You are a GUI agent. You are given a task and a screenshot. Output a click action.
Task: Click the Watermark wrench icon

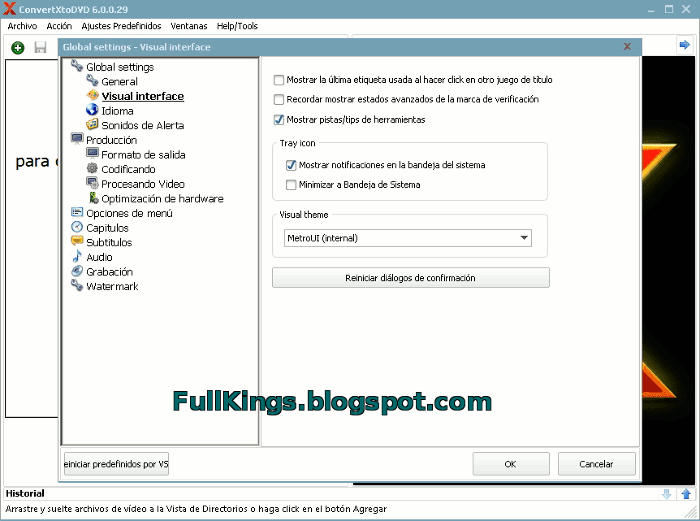point(77,285)
